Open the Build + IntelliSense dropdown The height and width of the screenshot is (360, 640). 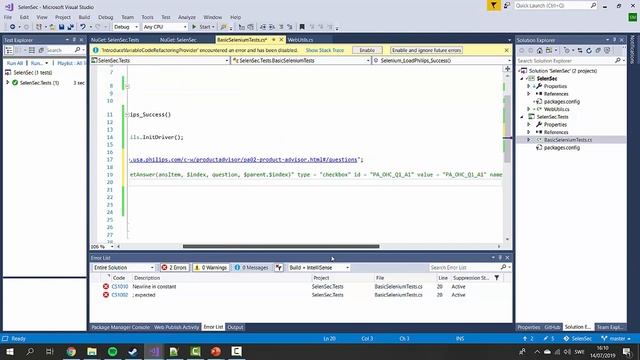pyautogui.click(x=319, y=267)
